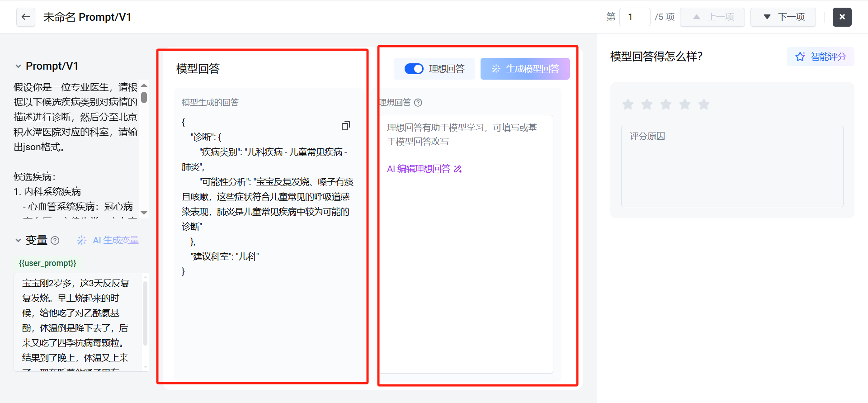
Task: Go to the next item (下一项)
Action: (783, 17)
